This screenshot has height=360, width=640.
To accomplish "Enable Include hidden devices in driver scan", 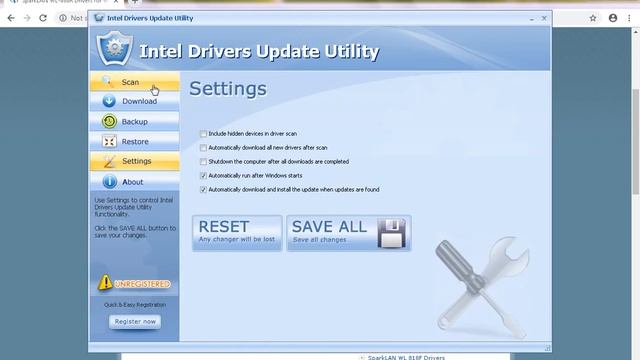I will [203, 134].
